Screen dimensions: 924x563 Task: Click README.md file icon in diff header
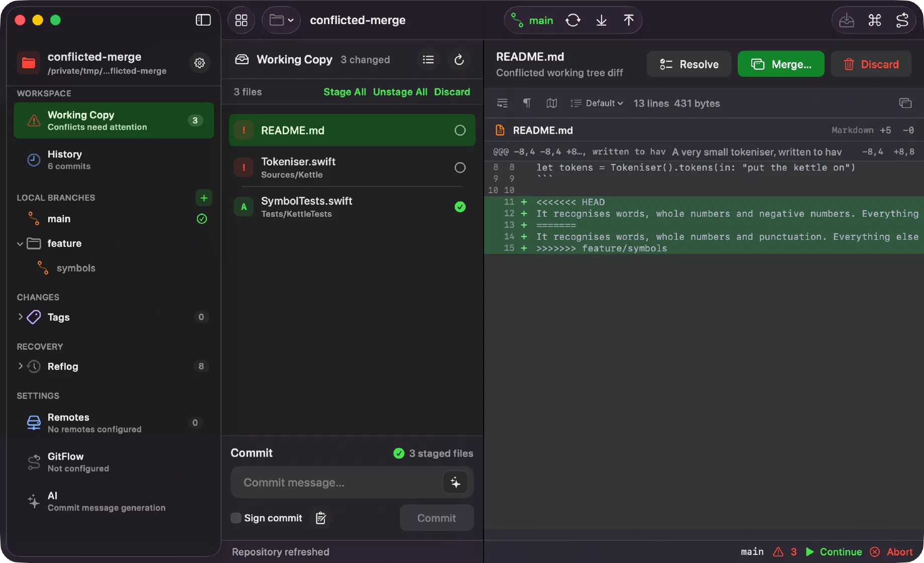pos(500,130)
